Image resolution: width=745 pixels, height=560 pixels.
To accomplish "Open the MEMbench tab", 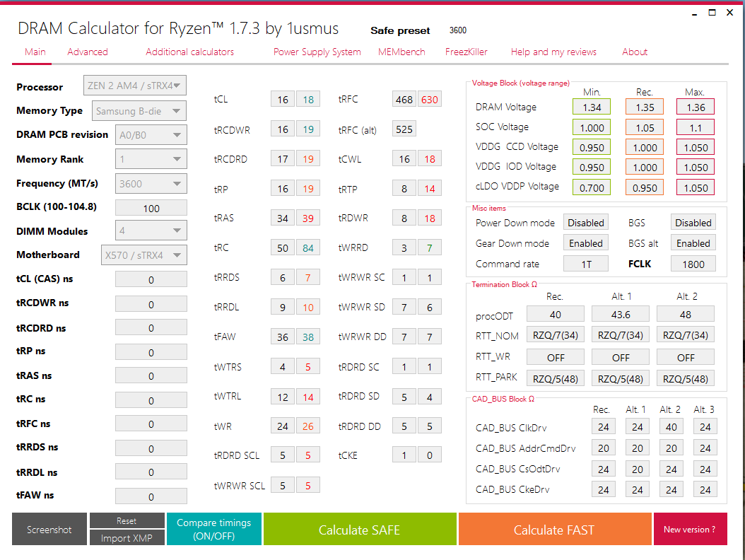I will pyautogui.click(x=401, y=52).
